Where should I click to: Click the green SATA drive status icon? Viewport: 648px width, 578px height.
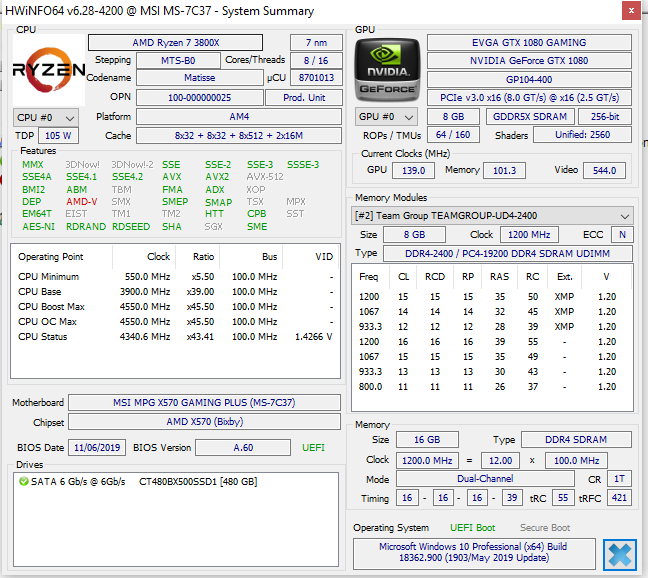coord(24,481)
